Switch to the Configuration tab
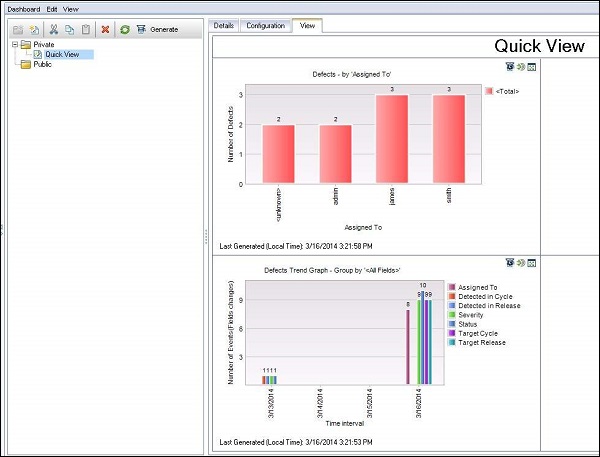The width and height of the screenshot is (600, 457). (265, 25)
